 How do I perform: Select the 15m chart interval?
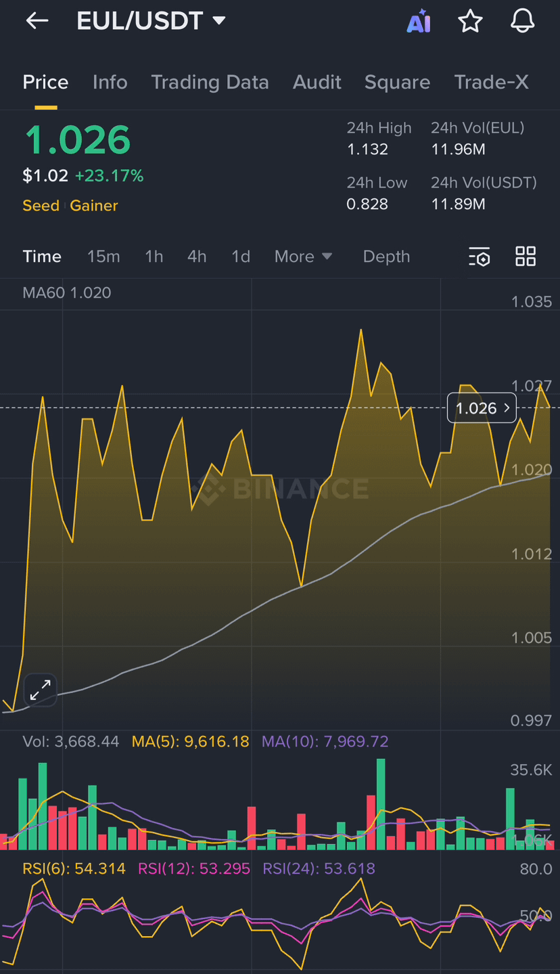pos(103,257)
